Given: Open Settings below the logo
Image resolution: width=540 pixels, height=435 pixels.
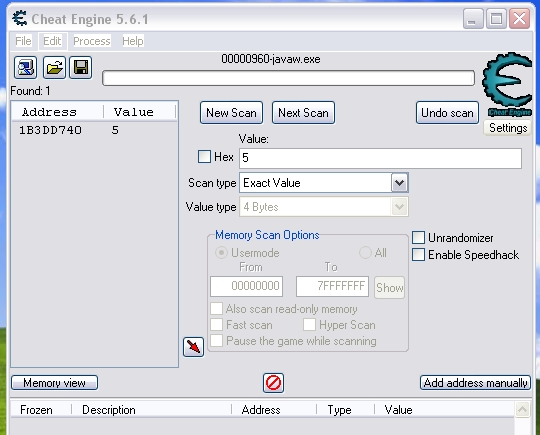Looking at the screenshot, I should pyautogui.click(x=508, y=128).
